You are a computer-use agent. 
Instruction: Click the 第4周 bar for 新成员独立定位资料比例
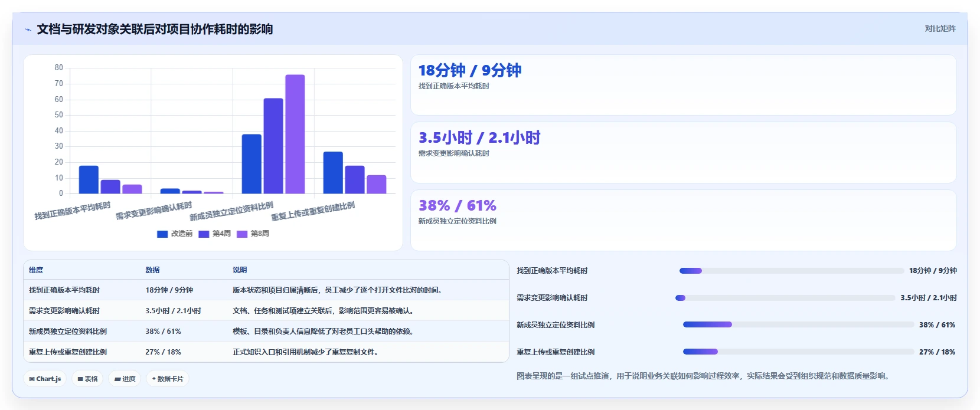pos(273,146)
